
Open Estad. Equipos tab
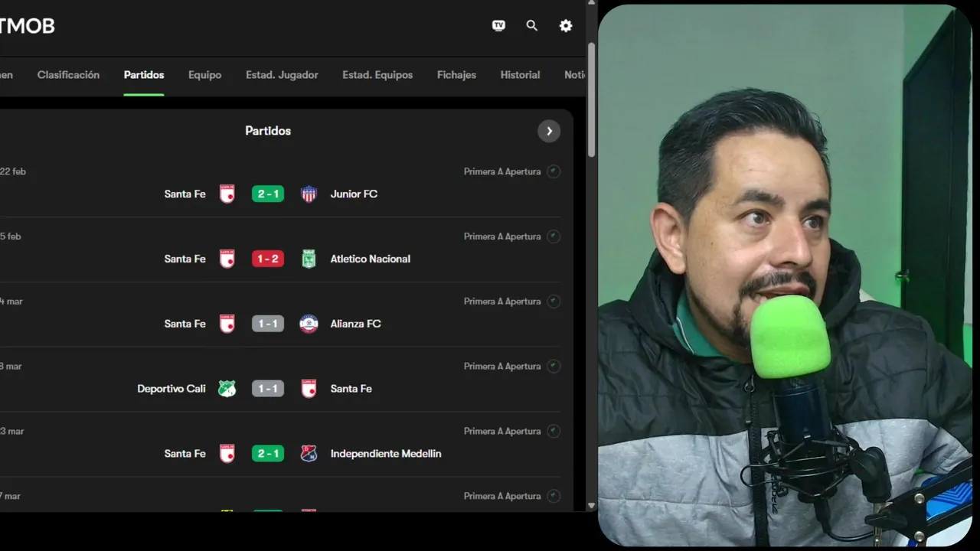tap(377, 75)
